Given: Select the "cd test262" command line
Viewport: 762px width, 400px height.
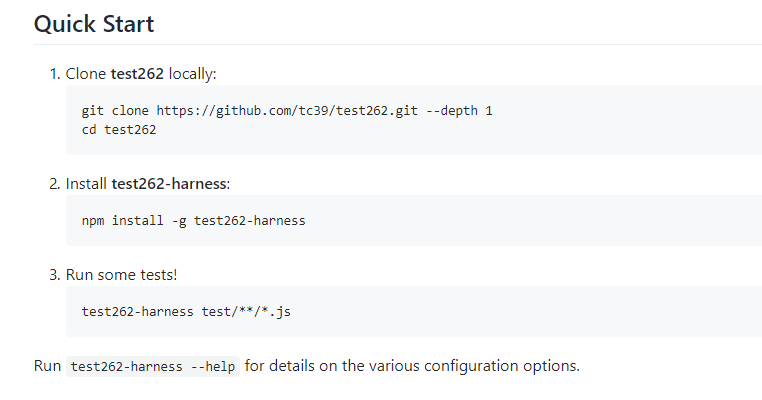Looking at the screenshot, I should pyautogui.click(x=118, y=129).
